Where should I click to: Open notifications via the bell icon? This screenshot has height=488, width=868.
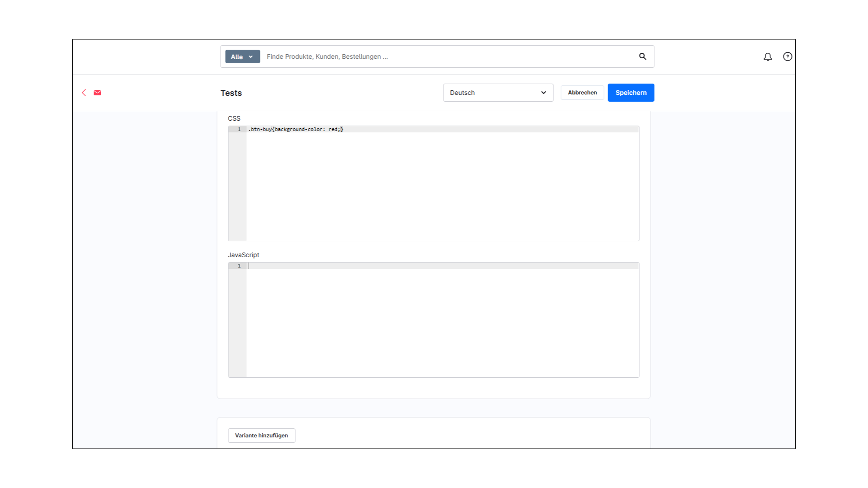pos(768,56)
